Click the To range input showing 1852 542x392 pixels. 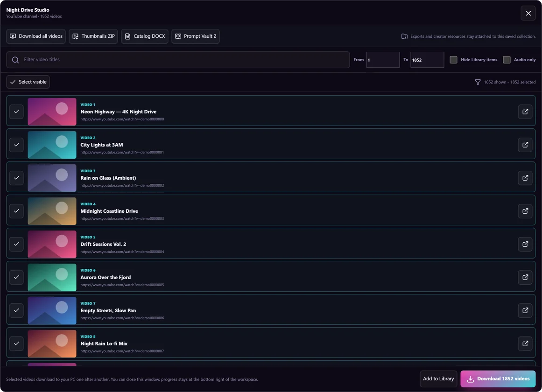[x=427, y=60]
